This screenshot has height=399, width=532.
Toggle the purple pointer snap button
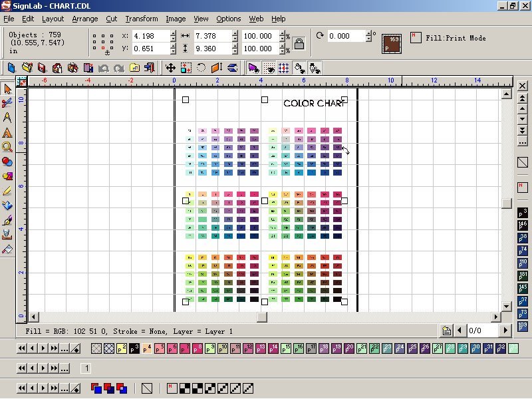[253, 68]
